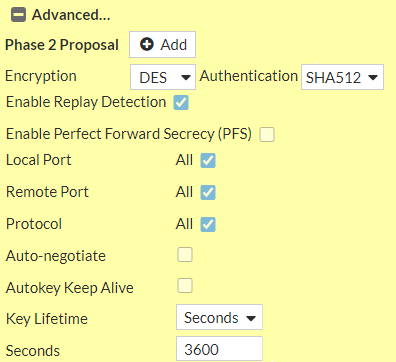This screenshot has height=362, width=396.
Task: Click the Advanced... heading text
Action: 71,15
